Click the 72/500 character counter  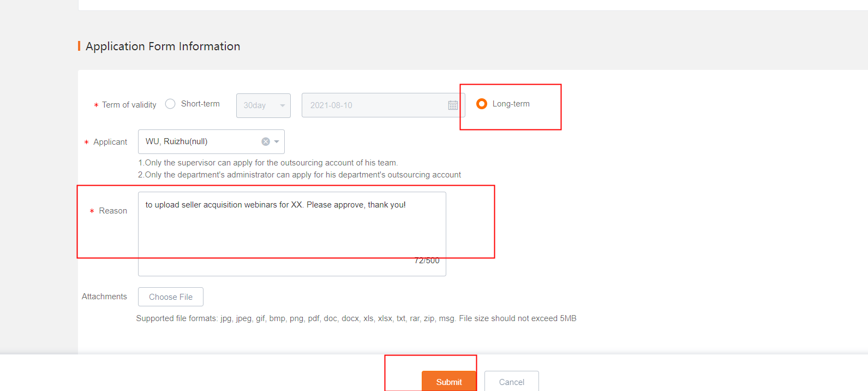coord(427,260)
